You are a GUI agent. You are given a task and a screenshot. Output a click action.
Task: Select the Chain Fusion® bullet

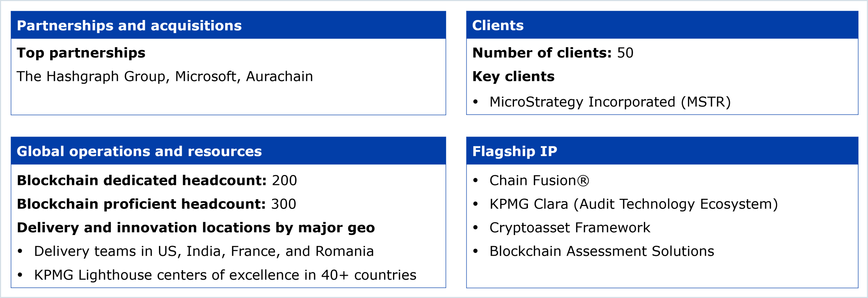coord(539,180)
